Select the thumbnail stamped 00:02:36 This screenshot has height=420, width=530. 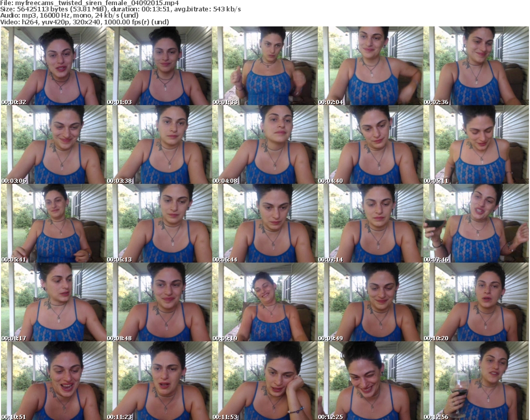(x=476, y=66)
